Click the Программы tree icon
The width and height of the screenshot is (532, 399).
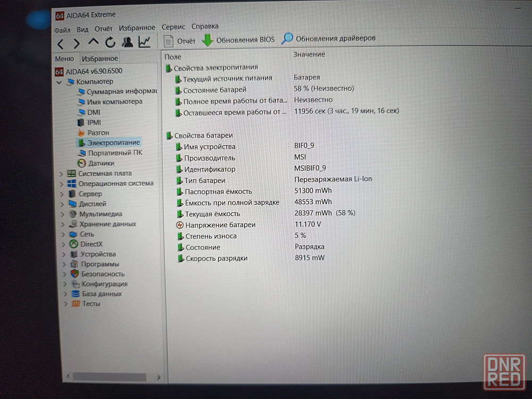(74, 264)
